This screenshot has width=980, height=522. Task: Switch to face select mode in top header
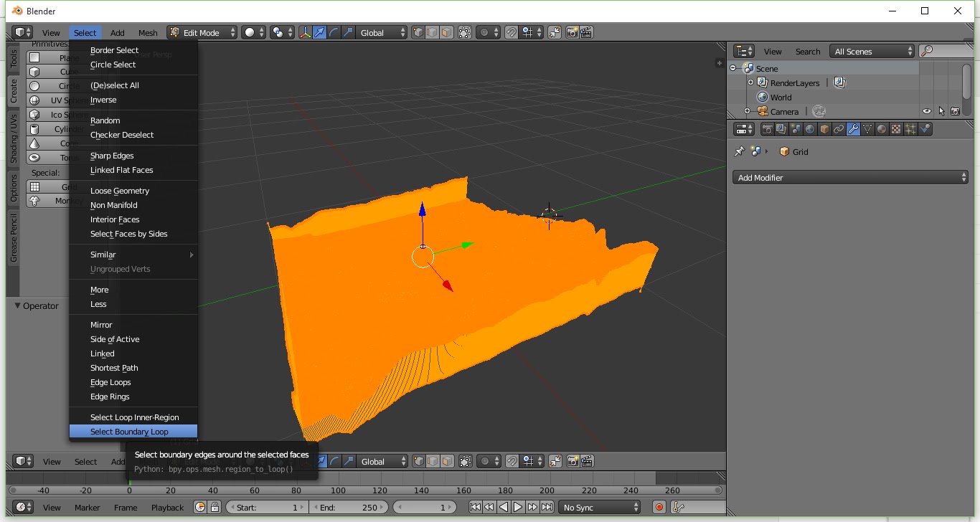(x=446, y=32)
